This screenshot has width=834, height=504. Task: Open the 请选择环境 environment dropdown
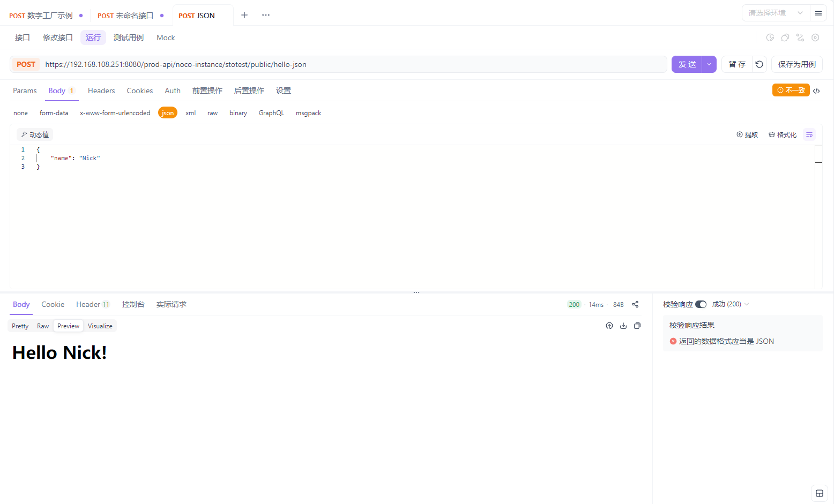tap(774, 12)
